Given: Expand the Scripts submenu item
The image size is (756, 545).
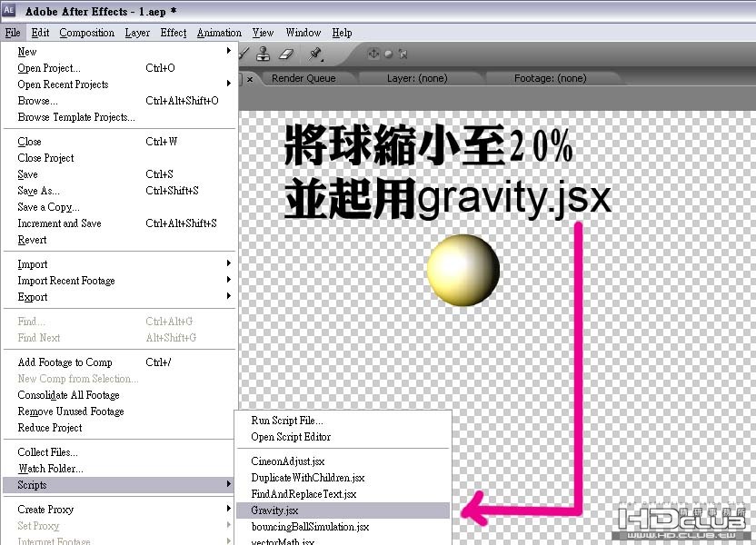Looking at the screenshot, I should [119, 485].
